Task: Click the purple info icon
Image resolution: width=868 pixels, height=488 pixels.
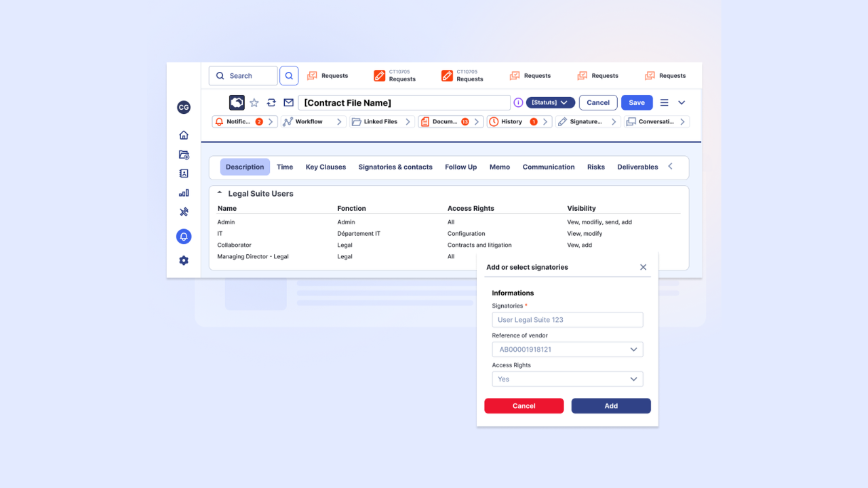Action: pos(518,102)
